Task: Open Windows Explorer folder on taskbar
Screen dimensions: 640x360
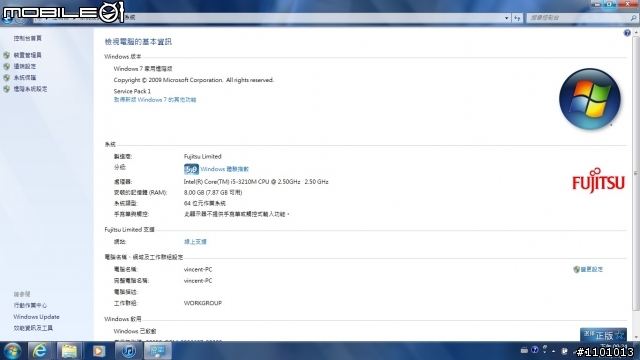Action: point(69,351)
